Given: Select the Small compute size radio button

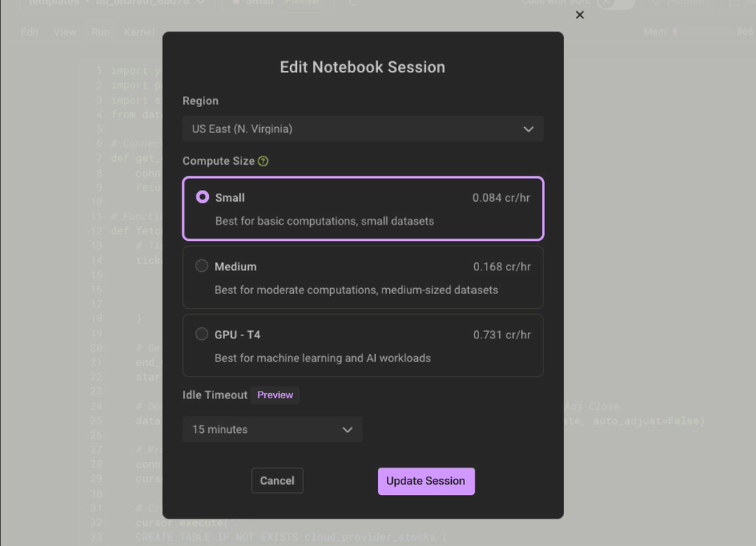Looking at the screenshot, I should tap(202, 197).
